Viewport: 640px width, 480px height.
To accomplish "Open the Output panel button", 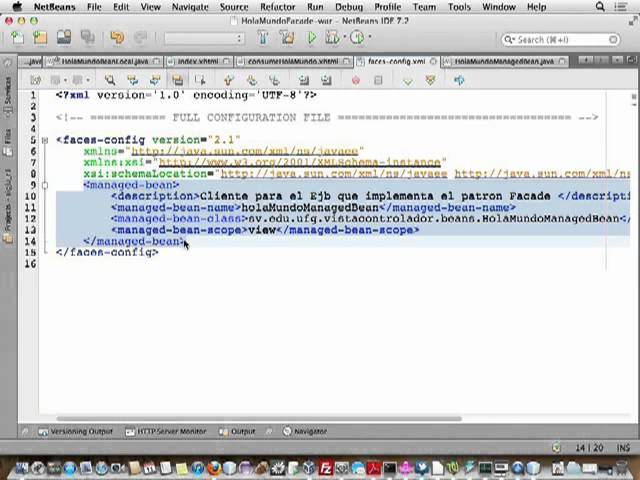I will [237, 431].
